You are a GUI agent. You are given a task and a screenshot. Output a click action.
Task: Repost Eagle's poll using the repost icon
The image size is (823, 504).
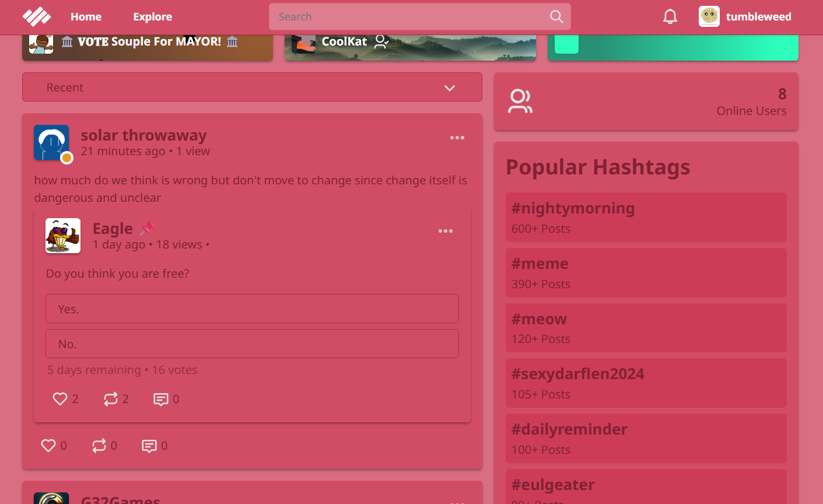tap(110, 399)
